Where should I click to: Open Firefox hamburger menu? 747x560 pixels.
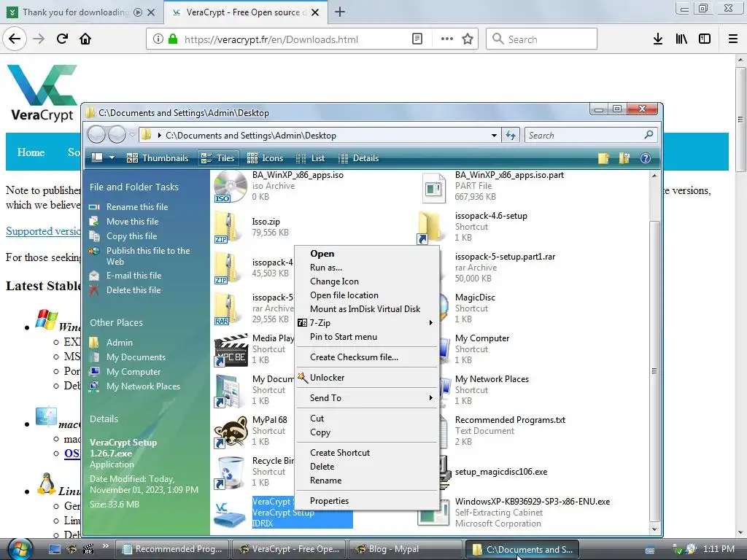tap(733, 39)
